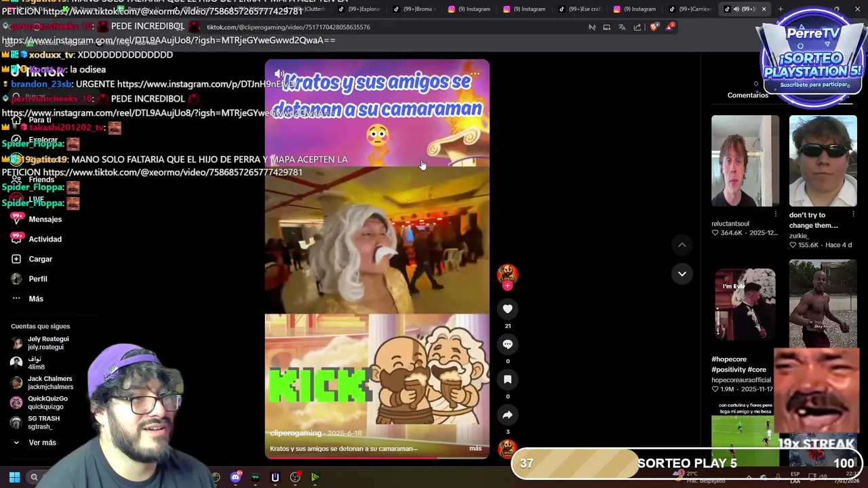
Task: Open the reluctantsoul video thumbnail
Action: click(745, 161)
